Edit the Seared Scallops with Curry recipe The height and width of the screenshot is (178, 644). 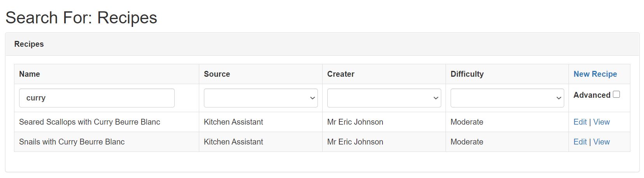click(580, 122)
